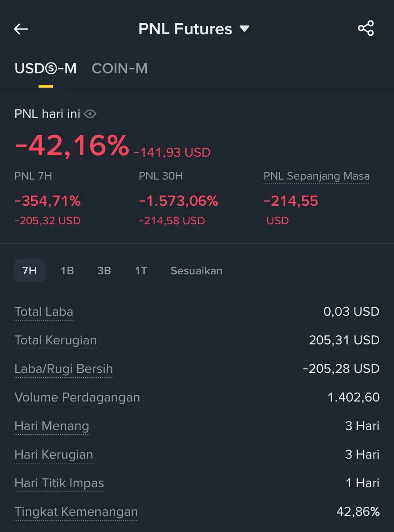Tap PNL Sepanjang Masa label

[x=316, y=176]
